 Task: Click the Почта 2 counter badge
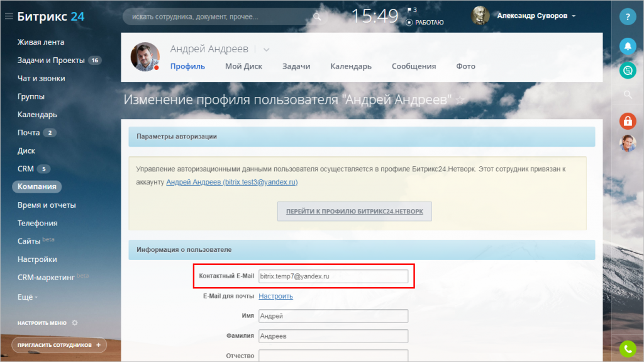coord(50,133)
